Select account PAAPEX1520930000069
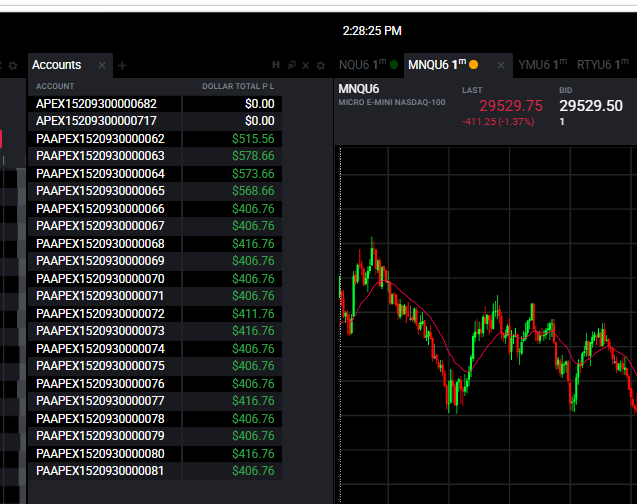Screen dimensions: 637x504 coord(100,260)
